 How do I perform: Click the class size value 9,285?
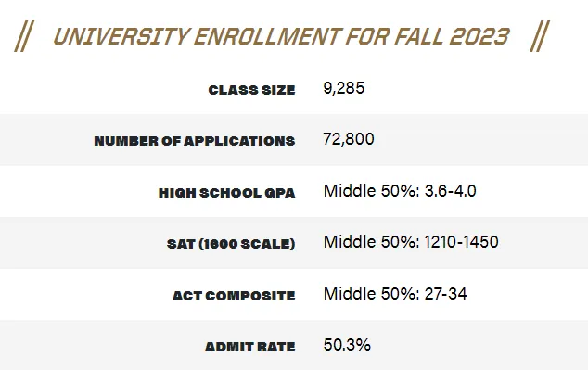(x=343, y=88)
